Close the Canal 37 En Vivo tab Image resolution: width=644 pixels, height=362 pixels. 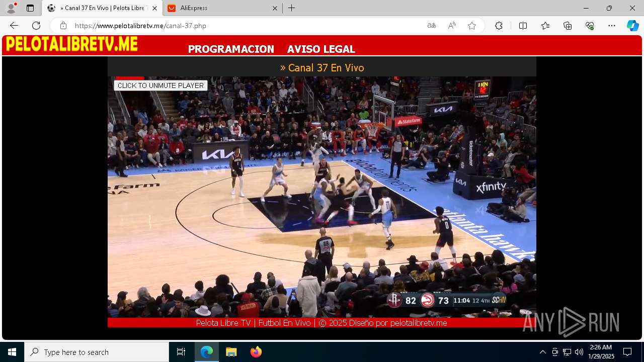pyautogui.click(x=154, y=8)
